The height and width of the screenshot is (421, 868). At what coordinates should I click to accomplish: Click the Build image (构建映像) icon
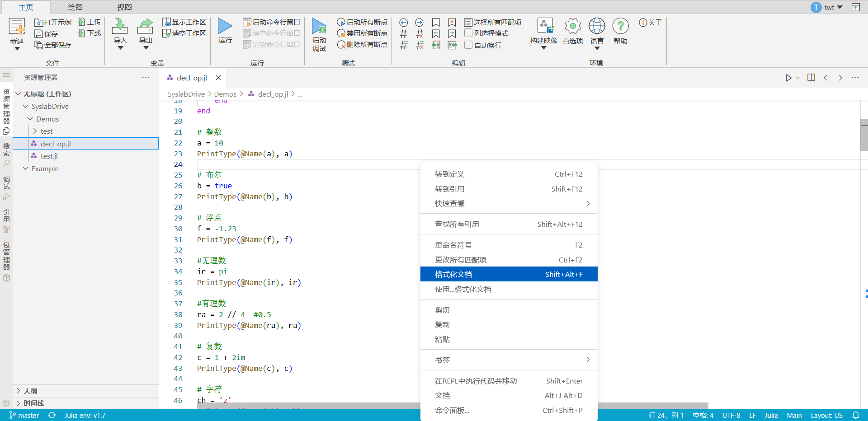coord(545,26)
